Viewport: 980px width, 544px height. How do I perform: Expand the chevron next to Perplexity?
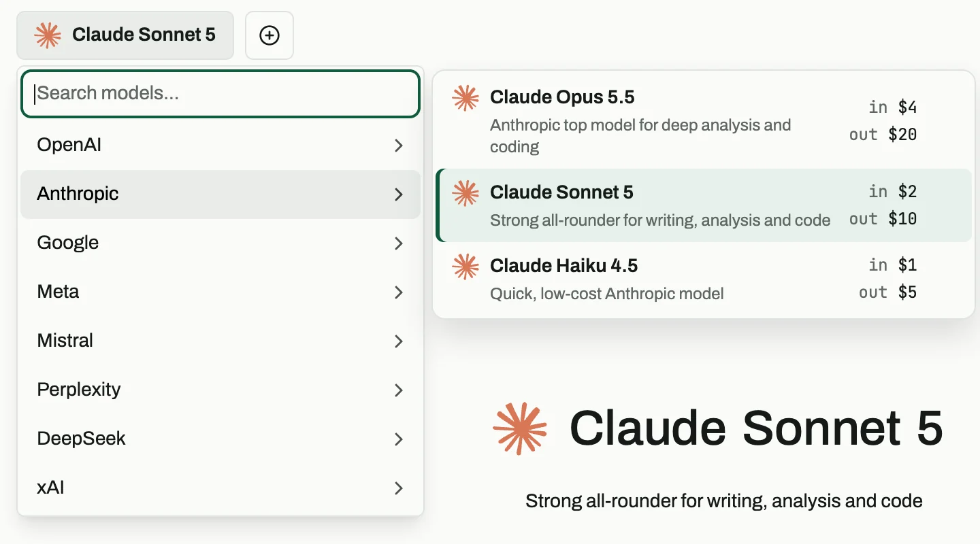tap(399, 390)
